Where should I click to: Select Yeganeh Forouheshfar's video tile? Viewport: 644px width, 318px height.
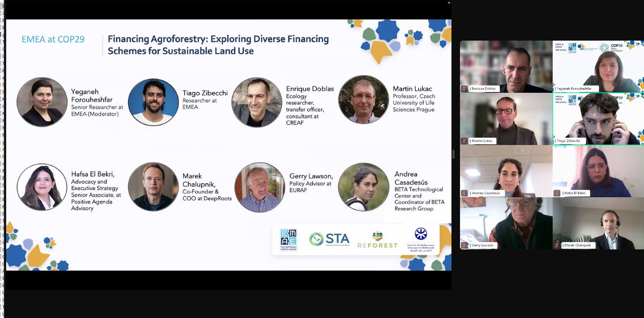pyautogui.click(x=598, y=67)
